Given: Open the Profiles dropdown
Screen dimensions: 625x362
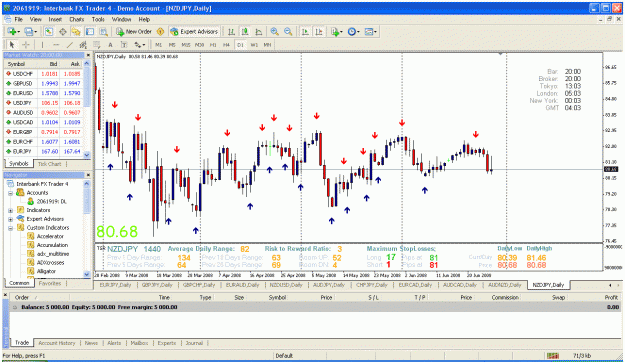Looking at the screenshot, I should (31, 31).
